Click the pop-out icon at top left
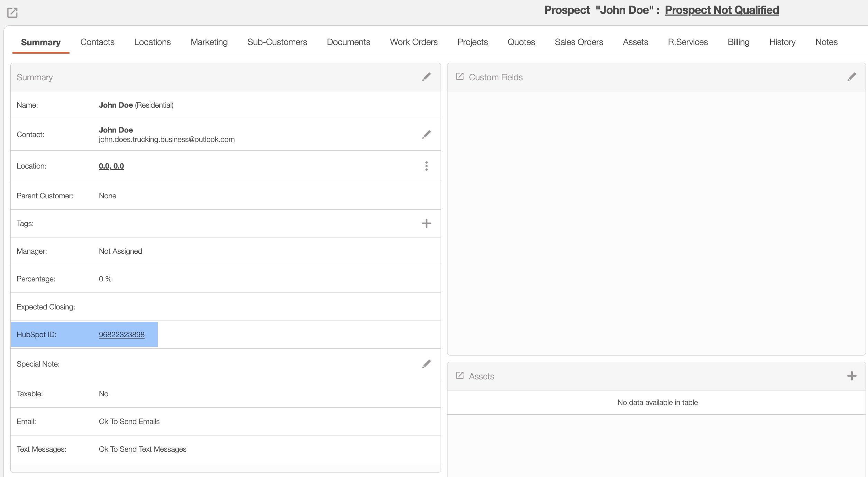868x477 pixels. point(12,13)
